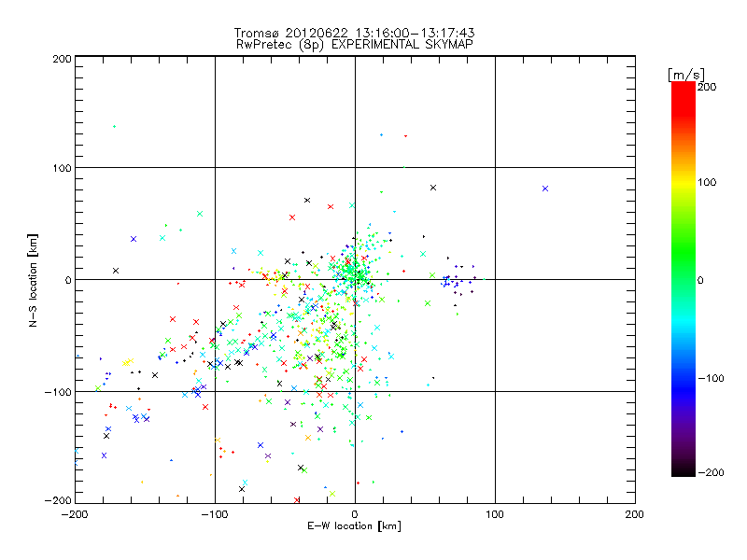
Task: Select the black X marker near 55 km east, 80 km north
Action: coord(433,188)
